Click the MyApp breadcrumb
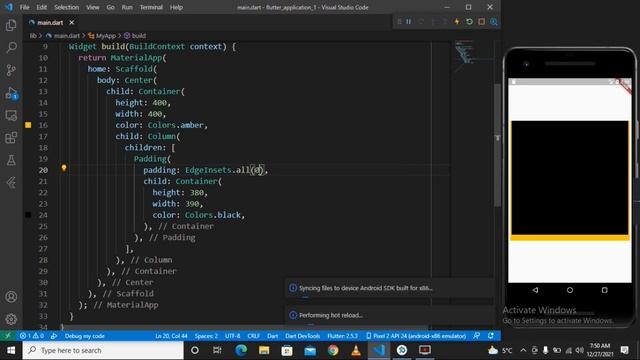This screenshot has width=640, height=360. tap(102, 36)
